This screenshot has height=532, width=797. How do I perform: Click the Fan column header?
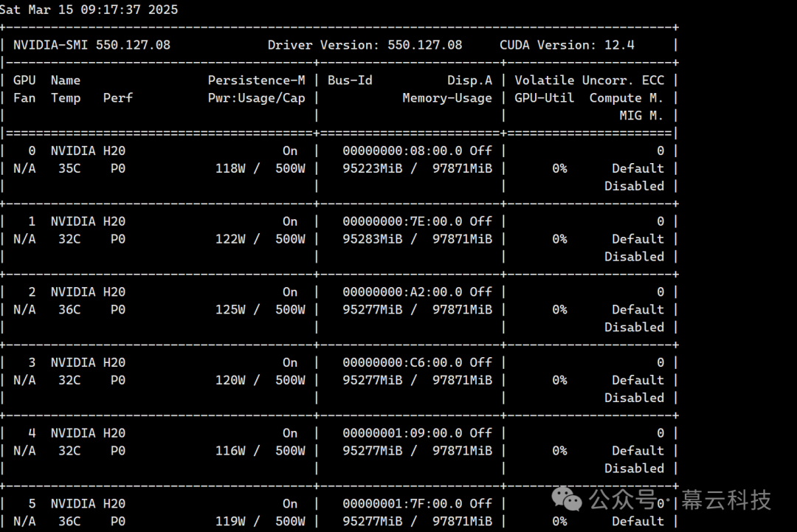(24, 98)
